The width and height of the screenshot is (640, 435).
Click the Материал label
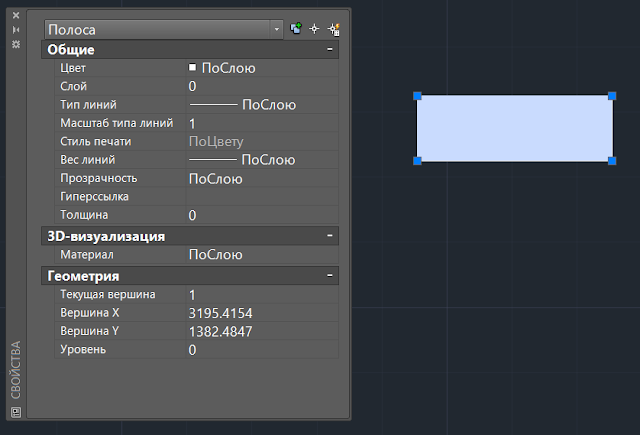pos(87,255)
